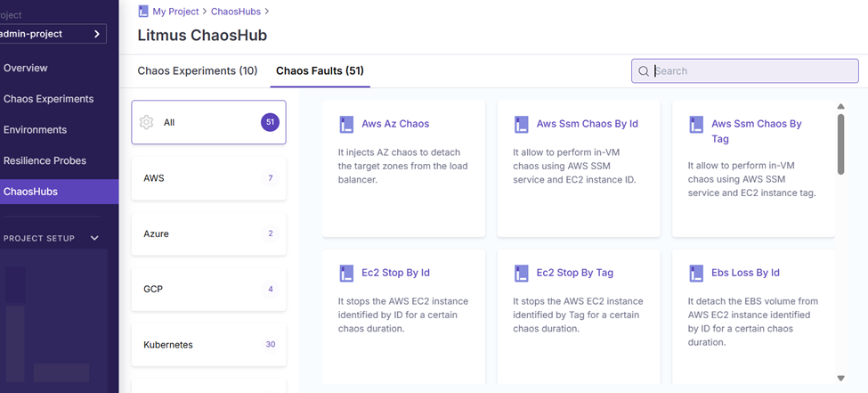Click the Ec2 Stop By Id icon
Screen dimensions: 868x393
(346, 273)
